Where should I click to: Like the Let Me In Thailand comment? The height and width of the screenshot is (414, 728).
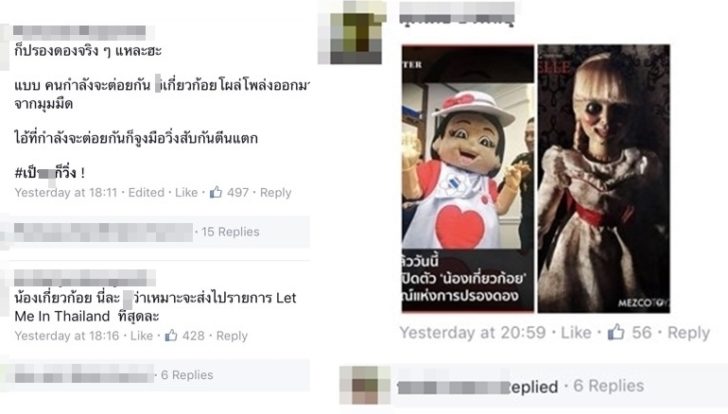[x=142, y=336]
